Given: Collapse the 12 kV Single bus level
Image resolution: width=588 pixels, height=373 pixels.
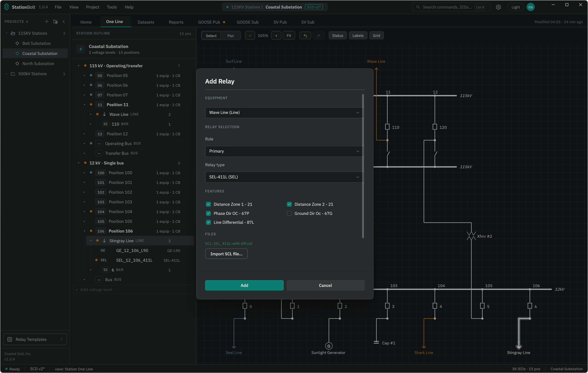Looking at the screenshot, I should coord(79,163).
